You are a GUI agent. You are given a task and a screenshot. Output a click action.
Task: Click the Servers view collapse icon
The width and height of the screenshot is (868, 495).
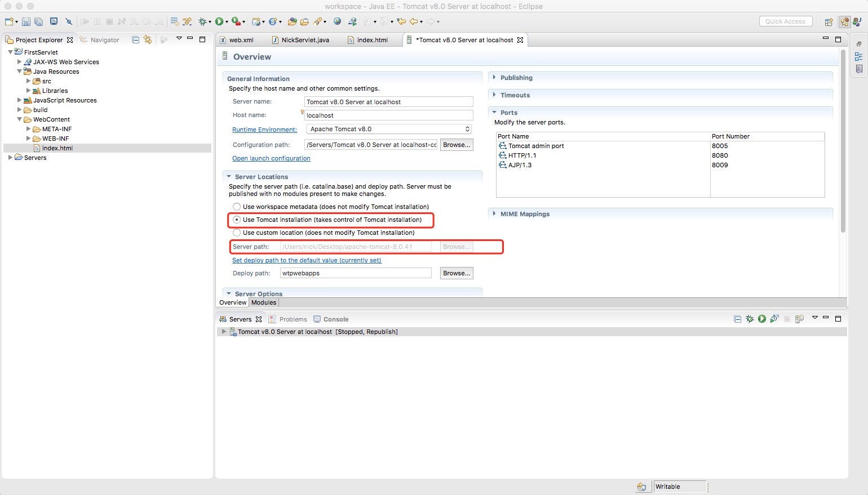(x=737, y=319)
